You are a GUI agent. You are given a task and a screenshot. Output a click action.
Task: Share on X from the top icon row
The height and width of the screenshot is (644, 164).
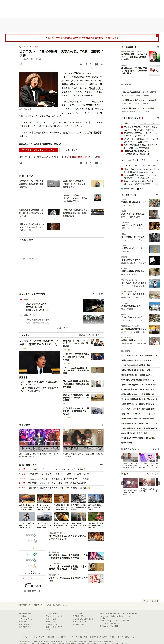coord(91,64)
